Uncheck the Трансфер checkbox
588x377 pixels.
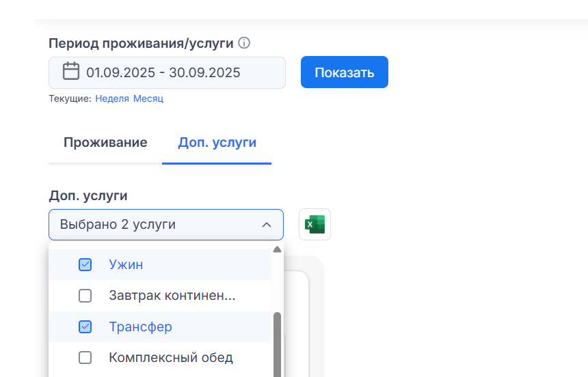pyautogui.click(x=85, y=327)
